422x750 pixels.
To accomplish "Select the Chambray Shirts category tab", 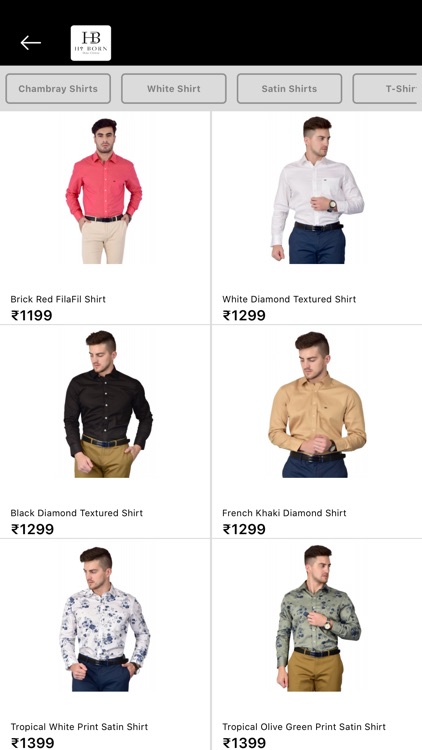I will click(x=58, y=88).
